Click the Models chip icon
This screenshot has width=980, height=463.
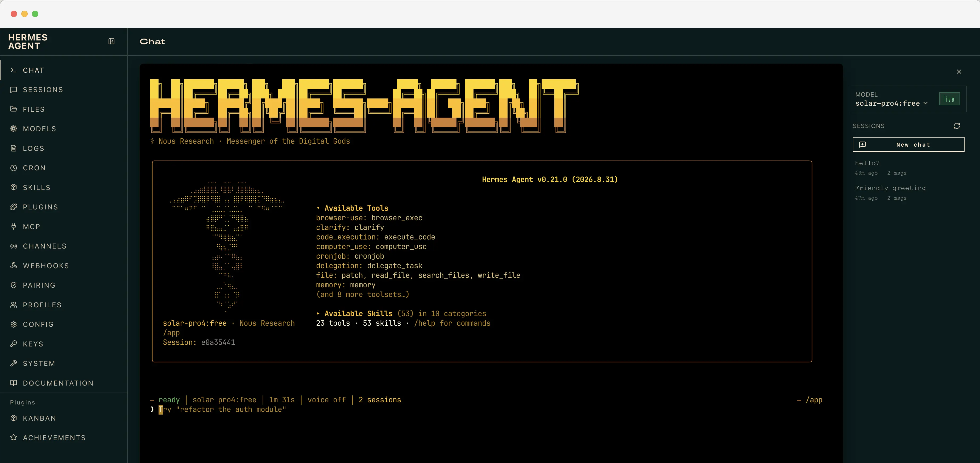click(14, 129)
